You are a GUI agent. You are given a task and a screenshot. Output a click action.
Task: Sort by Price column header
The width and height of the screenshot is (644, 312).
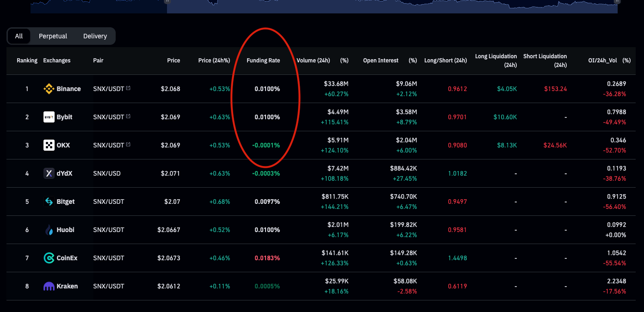[173, 61]
